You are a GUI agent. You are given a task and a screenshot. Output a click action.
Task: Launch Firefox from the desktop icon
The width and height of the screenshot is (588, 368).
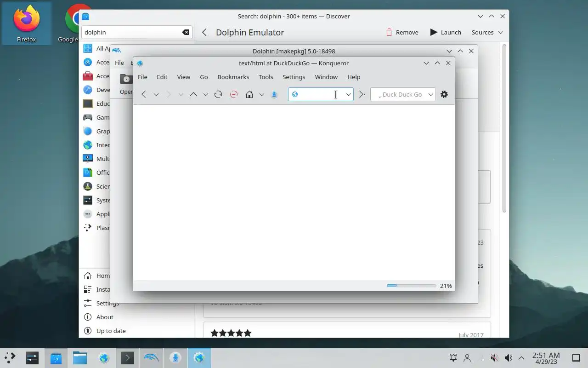[26, 24]
